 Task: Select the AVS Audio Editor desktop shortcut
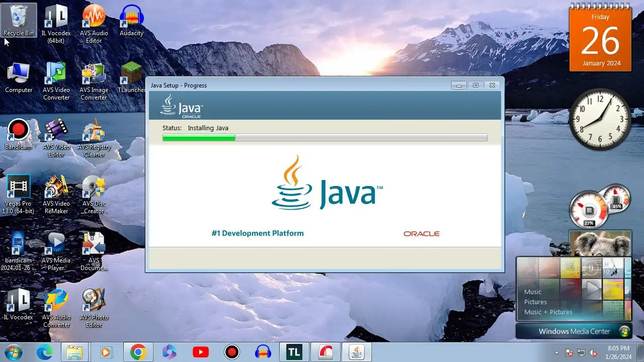click(x=94, y=24)
